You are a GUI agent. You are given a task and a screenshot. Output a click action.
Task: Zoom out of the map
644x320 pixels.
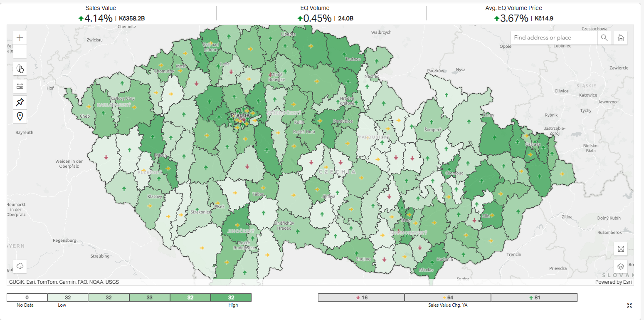pyautogui.click(x=20, y=52)
